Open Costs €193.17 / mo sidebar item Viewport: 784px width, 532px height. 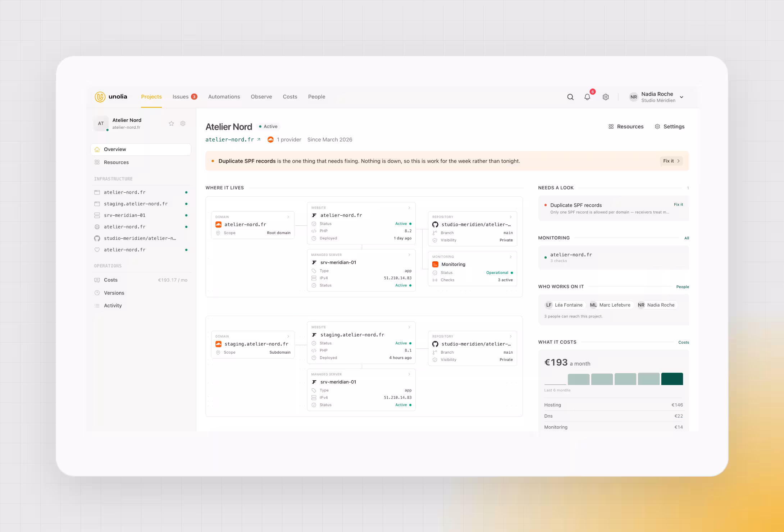pos(141,280)
